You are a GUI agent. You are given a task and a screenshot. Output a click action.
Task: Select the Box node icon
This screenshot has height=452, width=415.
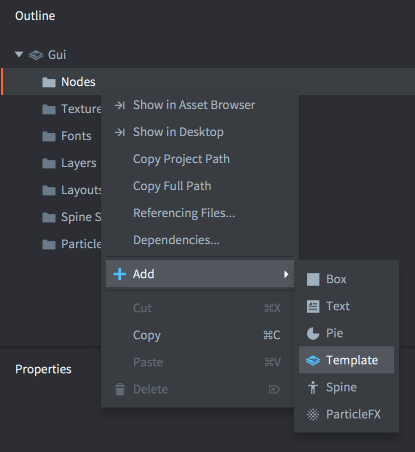coord(313,279)
